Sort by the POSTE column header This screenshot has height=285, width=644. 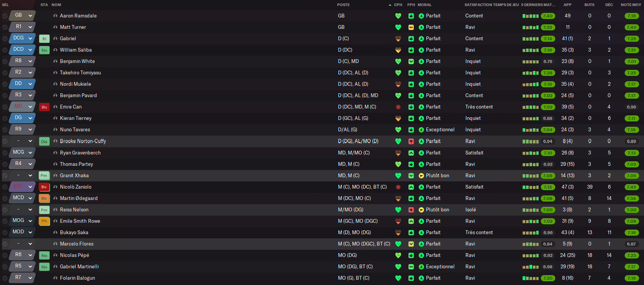(343, 5)
